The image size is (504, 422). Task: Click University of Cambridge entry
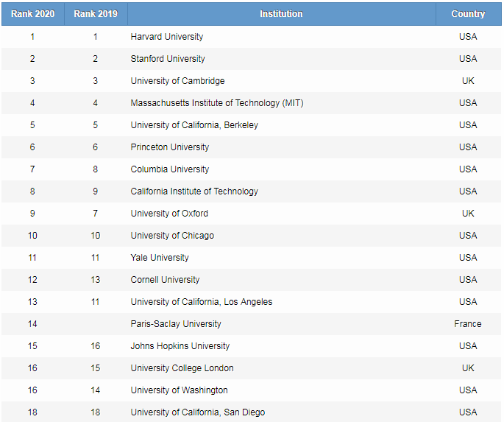[177, 81]
